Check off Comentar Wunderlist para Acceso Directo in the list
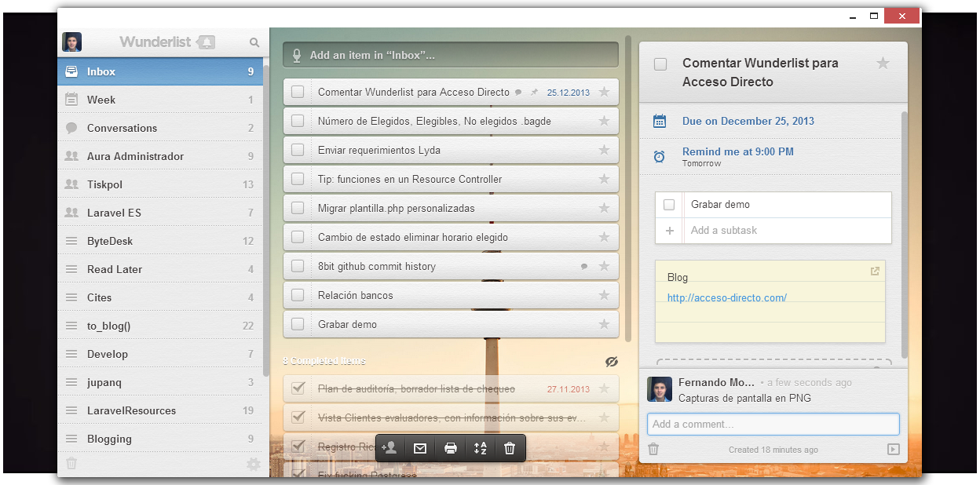This screenshot has height=485, width=980. tap(298, 92)
